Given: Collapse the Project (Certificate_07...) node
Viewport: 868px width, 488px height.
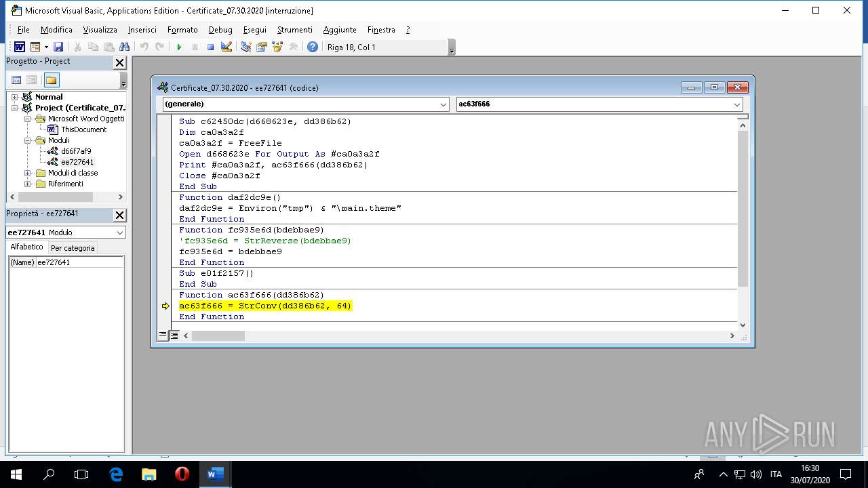Looking at the screenshot, I should (14, 108).
